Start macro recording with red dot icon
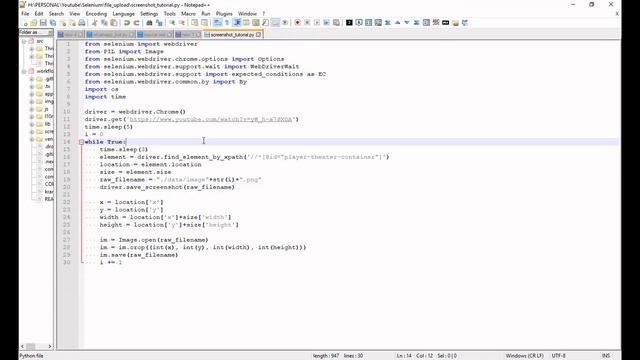The image size is (640, 360). 298,23
